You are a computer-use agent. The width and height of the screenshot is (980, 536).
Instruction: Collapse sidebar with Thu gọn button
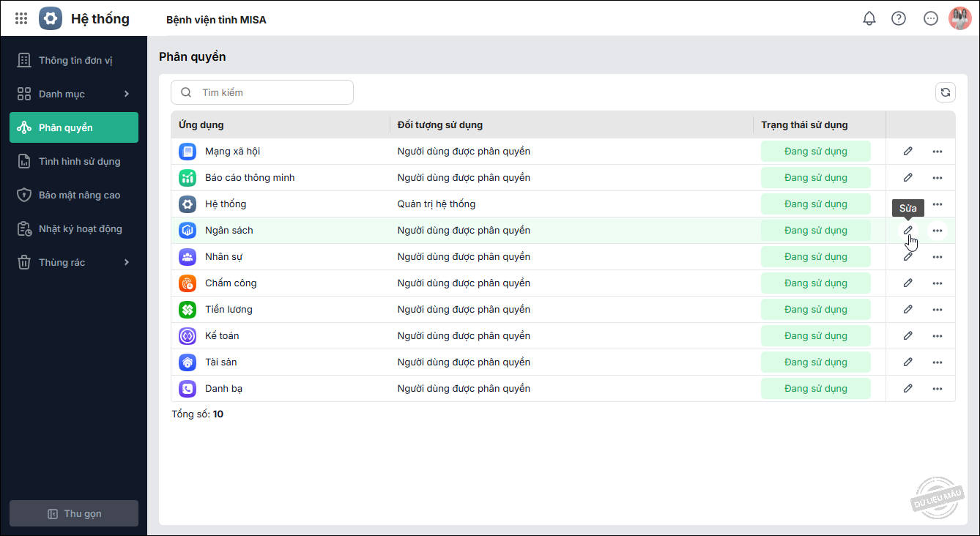[x=74, y=513]
